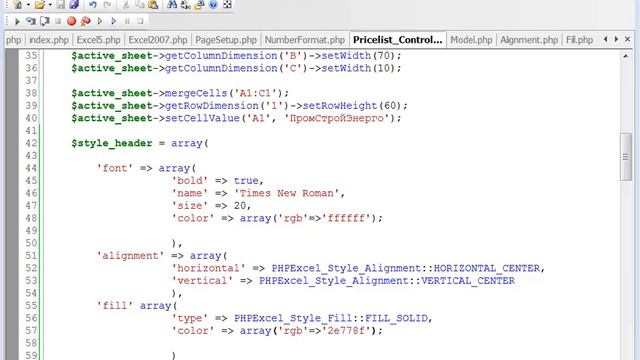Start debugging with the green play icon
The image size is (640, 360).
17,21
